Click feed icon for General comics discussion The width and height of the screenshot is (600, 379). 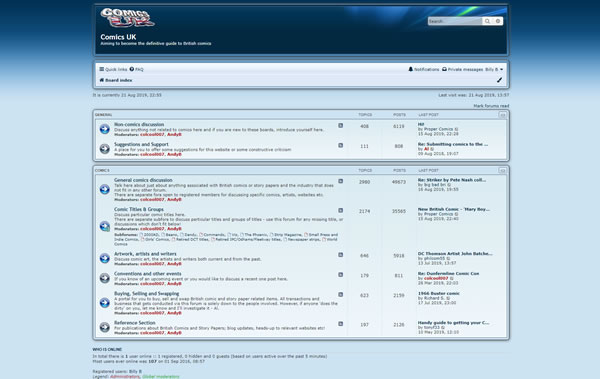[341, 181]
